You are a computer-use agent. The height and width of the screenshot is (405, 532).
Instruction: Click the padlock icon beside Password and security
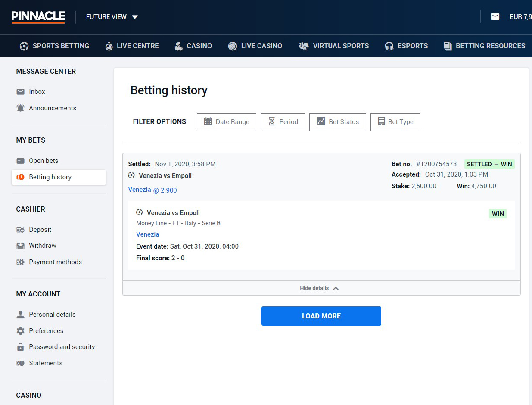point(20,347)
